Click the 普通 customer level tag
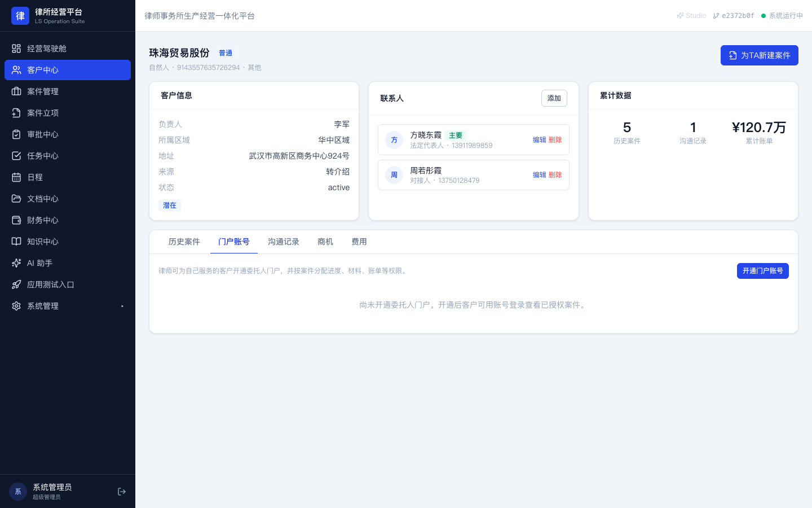Screen dimensions: 812x508 [x=226, y=53]
